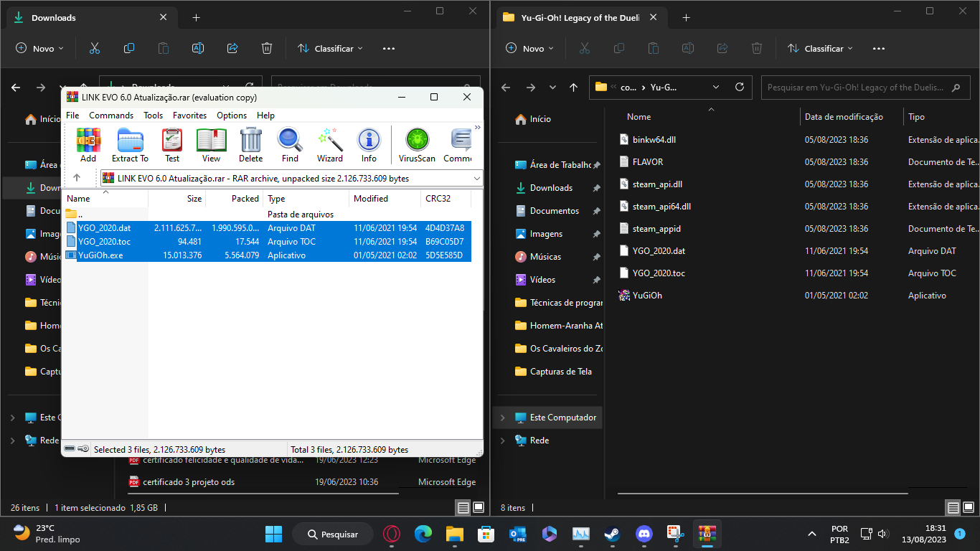Start VirusScan on the archive

[417, 145]
